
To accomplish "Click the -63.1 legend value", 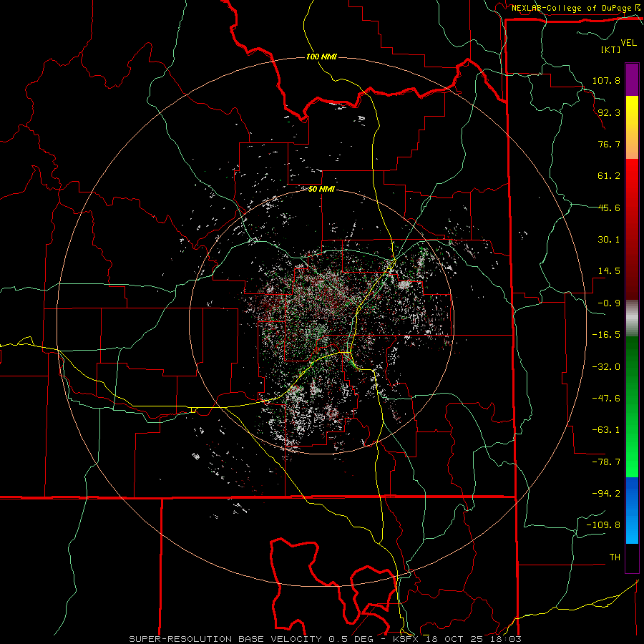I will click(606, 430).
